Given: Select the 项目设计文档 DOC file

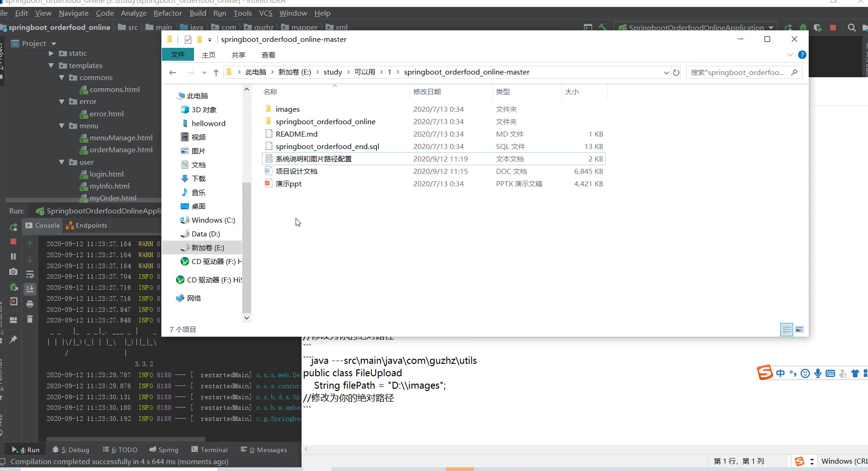Looking at the screenshot, I should [297, 171].
